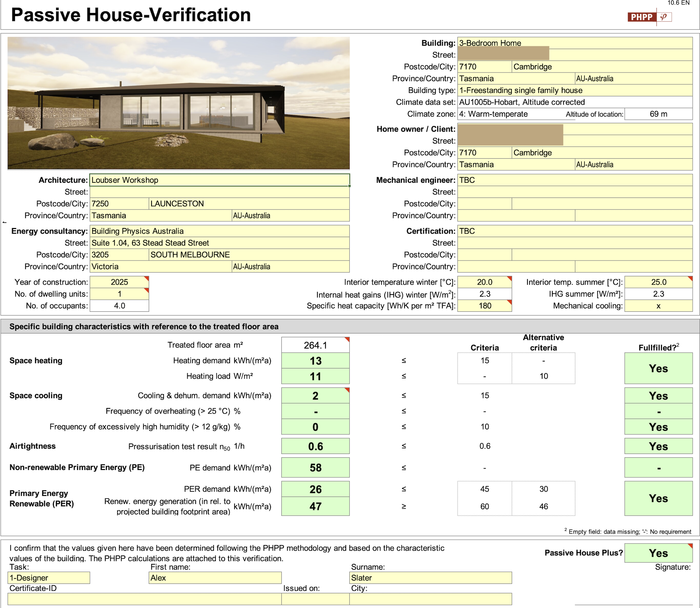Select the Renew. energy generation value 47

tap(315, 506)
